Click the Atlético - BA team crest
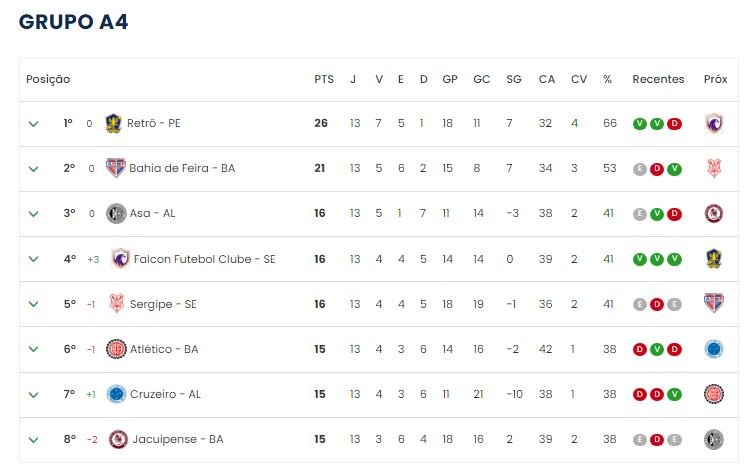The height and width of the screenshot is (472, 755). 116,349
